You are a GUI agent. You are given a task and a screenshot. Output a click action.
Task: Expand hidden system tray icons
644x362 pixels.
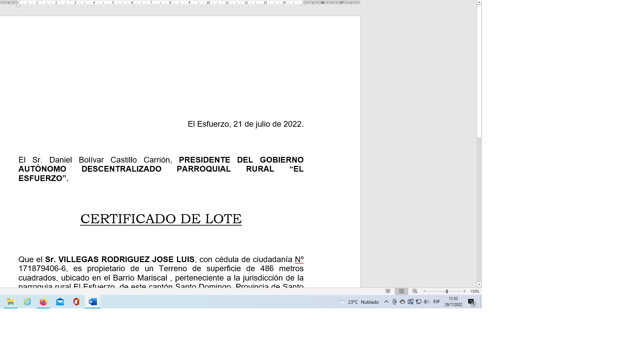tap(386, 302)
